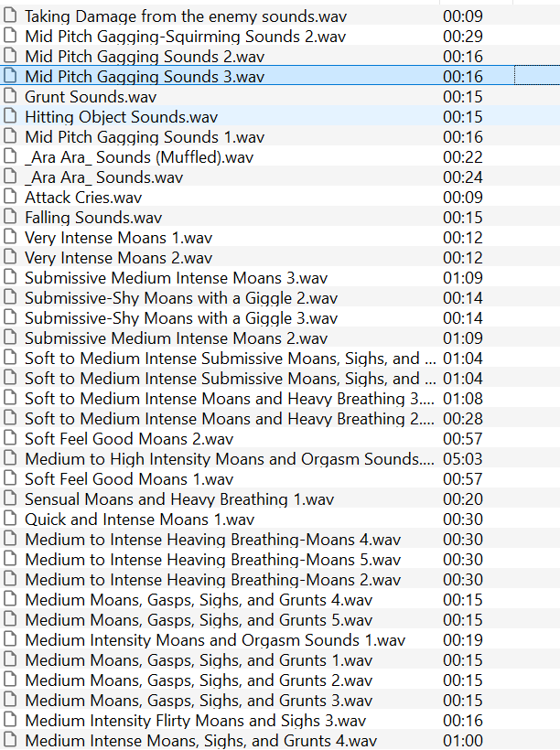Click file icon of Medium Moans, Gasps, Sighs, and Grunts 1.wav
Screen dimensions: 560x750
(x=9, y=659)
